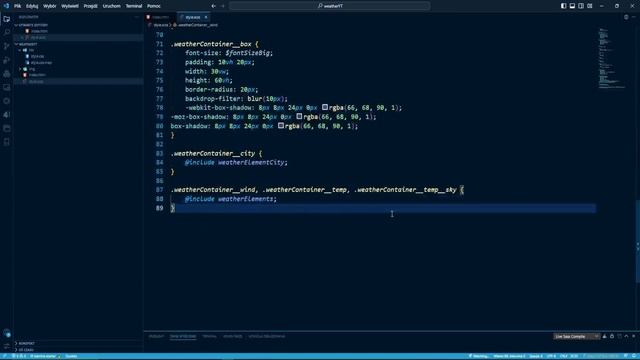640x360 pixels.
Task: Open Explorer more actions ellipsis
Action: coord(137,17)
